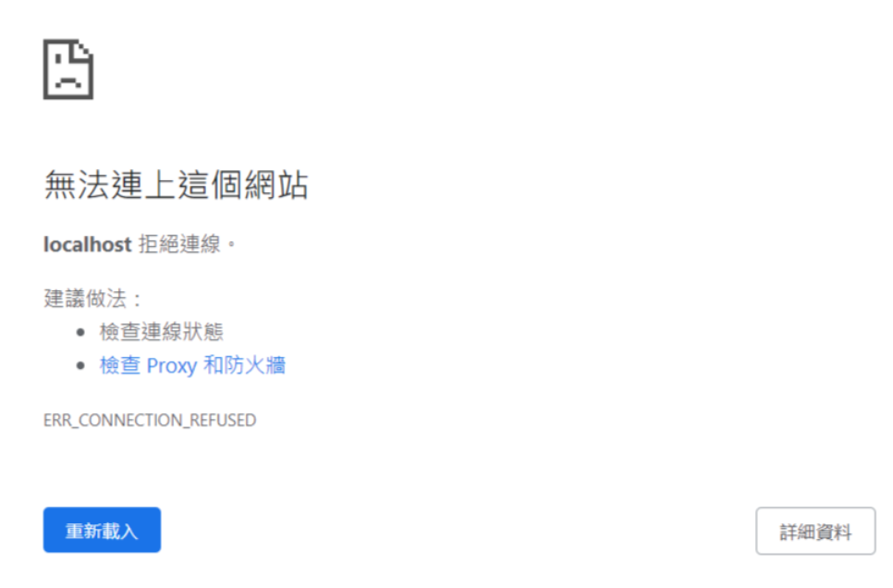This screenshot has height=588, width=893.
Task: Click the frowning mouth in the error icon
Action: 68,81
